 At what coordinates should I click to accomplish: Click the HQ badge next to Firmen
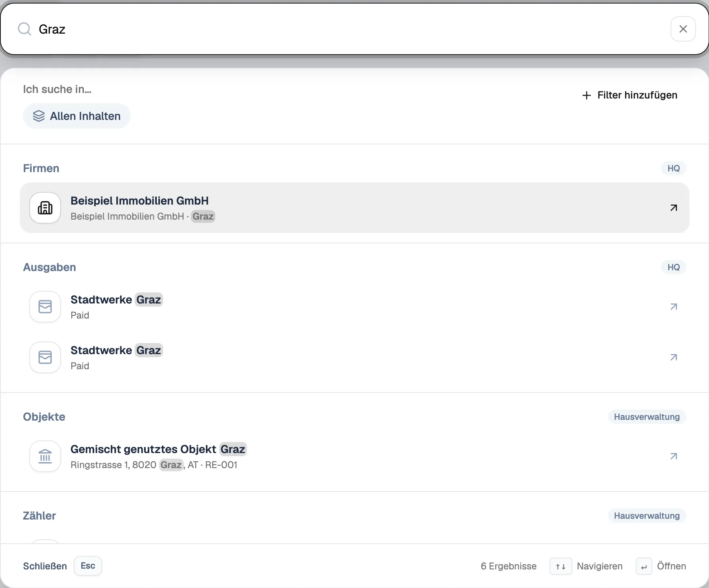coord(673,168)
